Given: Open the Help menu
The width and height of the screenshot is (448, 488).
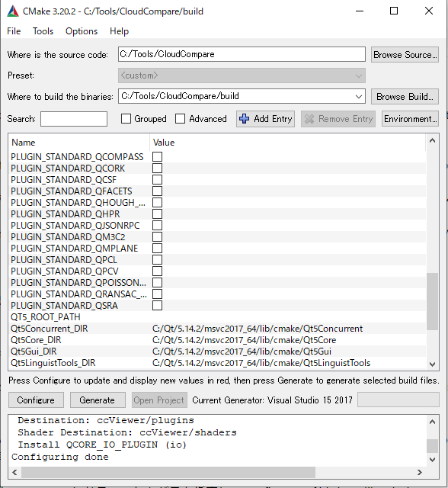Looking at the screenshot, I should (119, 31).
